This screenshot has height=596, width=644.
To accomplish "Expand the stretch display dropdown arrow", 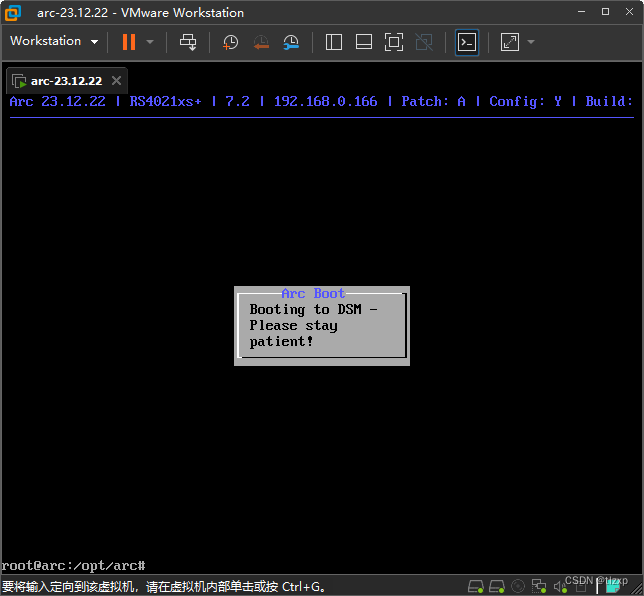I will tap(531, 41).
